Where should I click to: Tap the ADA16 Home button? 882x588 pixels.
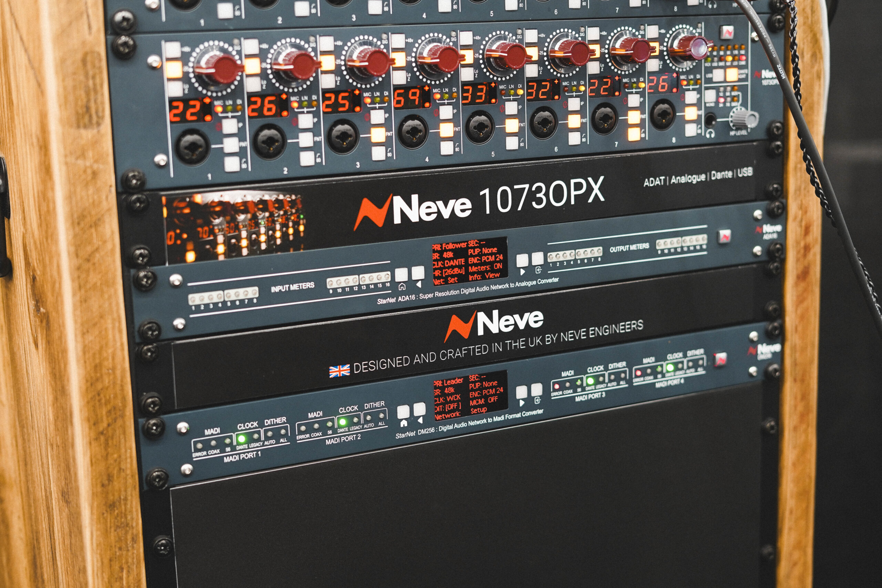tap(401, 275)
